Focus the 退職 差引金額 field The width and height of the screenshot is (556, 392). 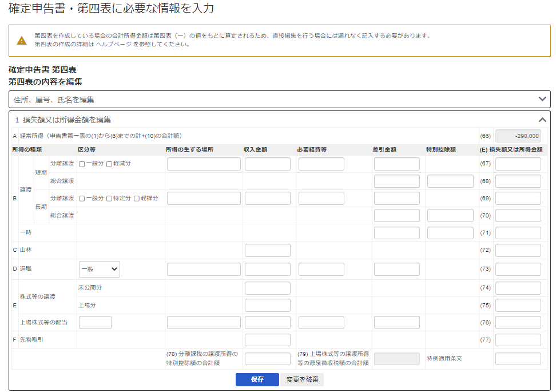tap(397, 270)
